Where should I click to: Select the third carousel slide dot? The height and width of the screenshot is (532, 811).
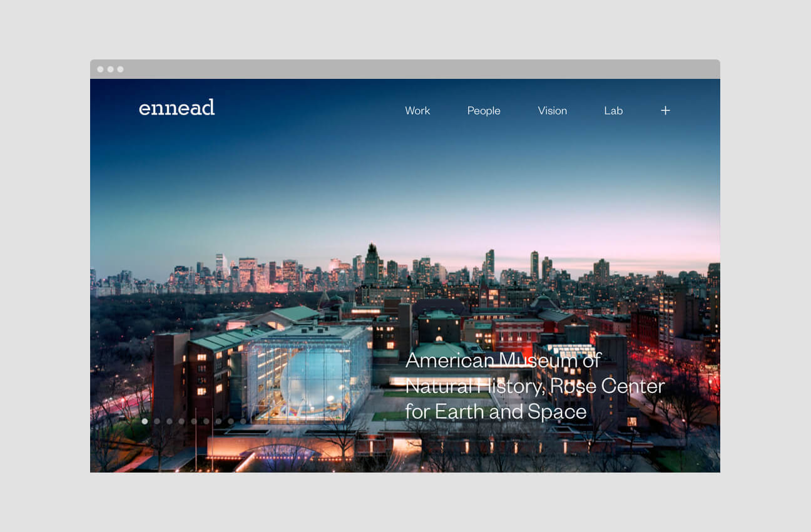[x=170, y=421]
